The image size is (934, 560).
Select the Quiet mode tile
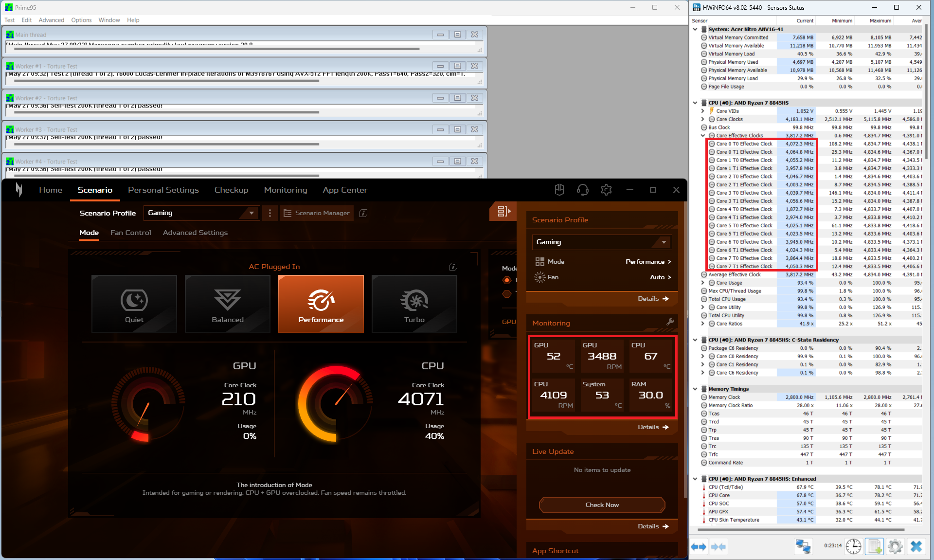[x=134, y=304]
